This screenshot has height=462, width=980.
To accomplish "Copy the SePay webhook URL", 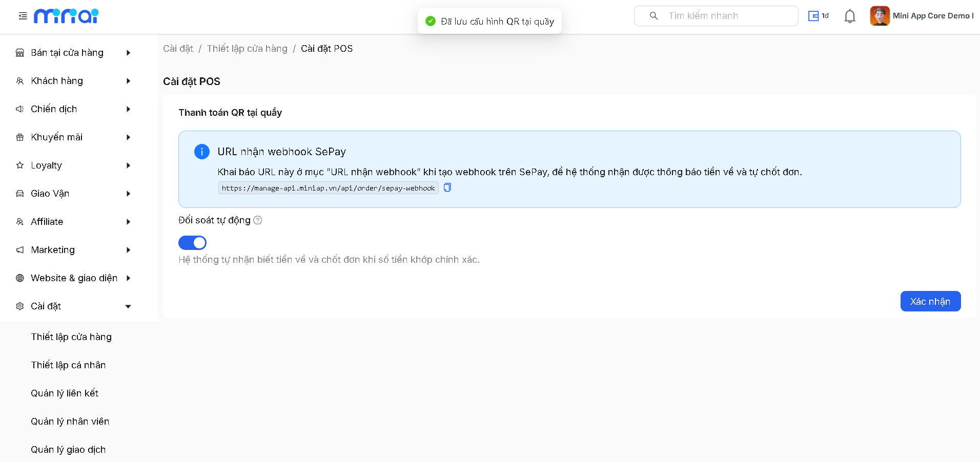I will [447, 188].
